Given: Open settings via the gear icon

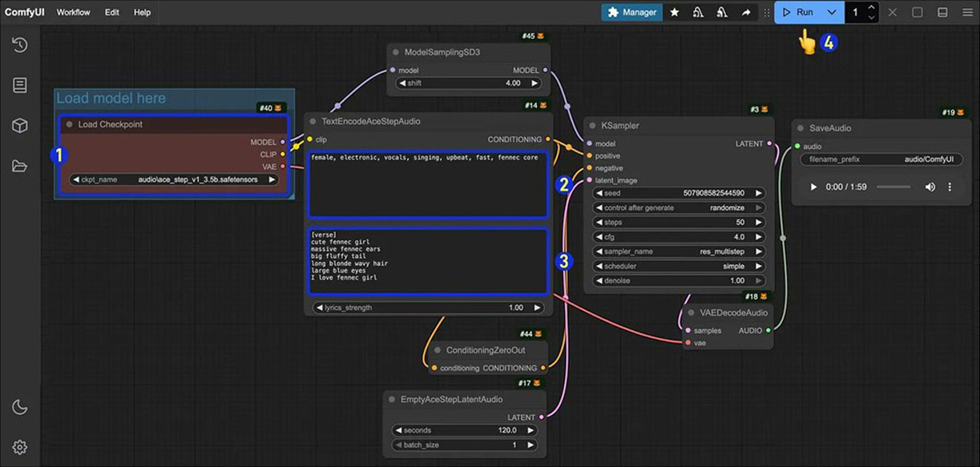Looking at the screenshot, I should [20, 447].
